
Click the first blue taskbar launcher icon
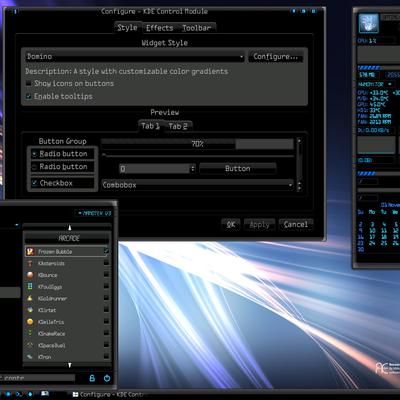tap(8, 394)
